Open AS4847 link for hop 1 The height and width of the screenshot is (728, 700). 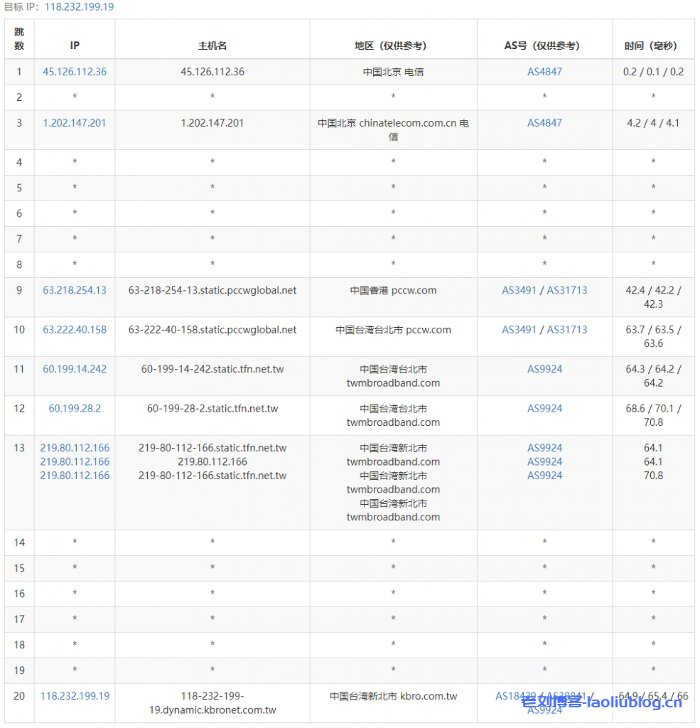[544, 71]
